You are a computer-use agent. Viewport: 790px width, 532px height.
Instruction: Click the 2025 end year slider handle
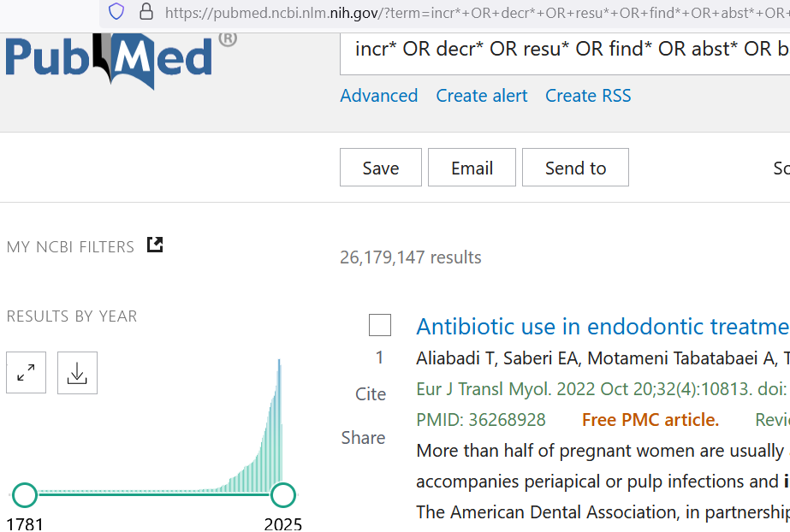coord(282,494)
